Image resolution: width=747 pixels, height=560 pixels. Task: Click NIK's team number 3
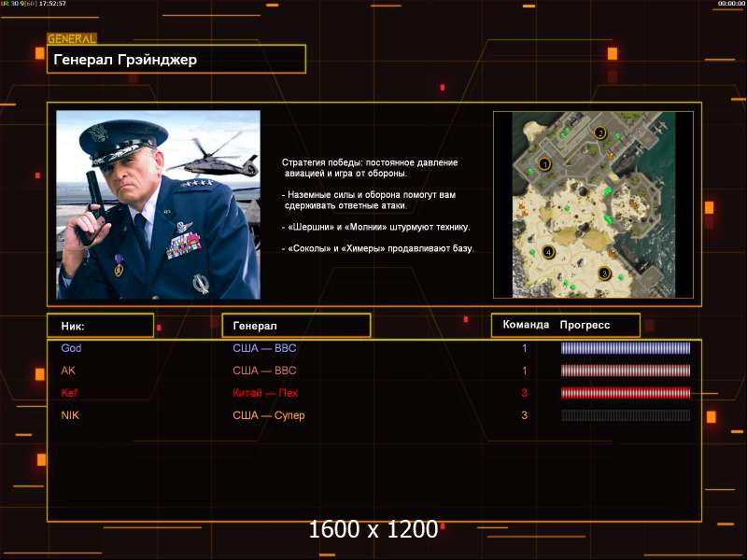(525, 415)
